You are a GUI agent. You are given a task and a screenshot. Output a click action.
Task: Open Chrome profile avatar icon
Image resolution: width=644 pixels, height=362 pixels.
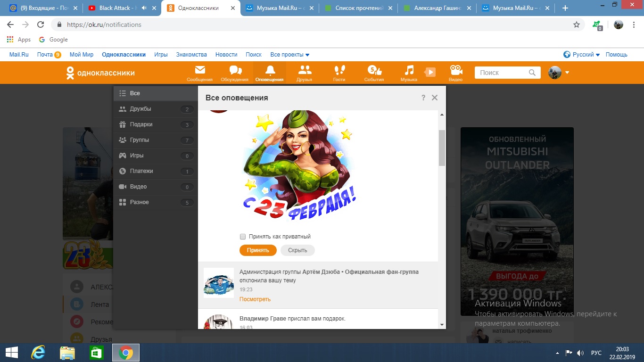coord(619,25)
